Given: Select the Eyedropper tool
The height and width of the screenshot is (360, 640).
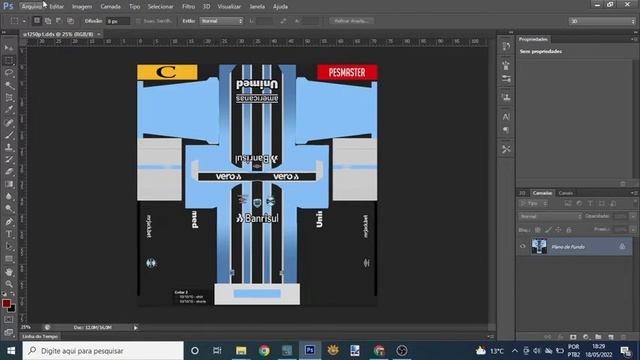Looking at the screenshot, I should point(9,109).
